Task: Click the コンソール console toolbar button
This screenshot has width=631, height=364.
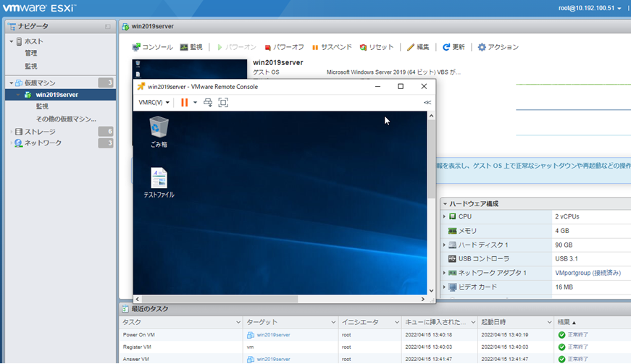Action: click(x=152, y=47)
